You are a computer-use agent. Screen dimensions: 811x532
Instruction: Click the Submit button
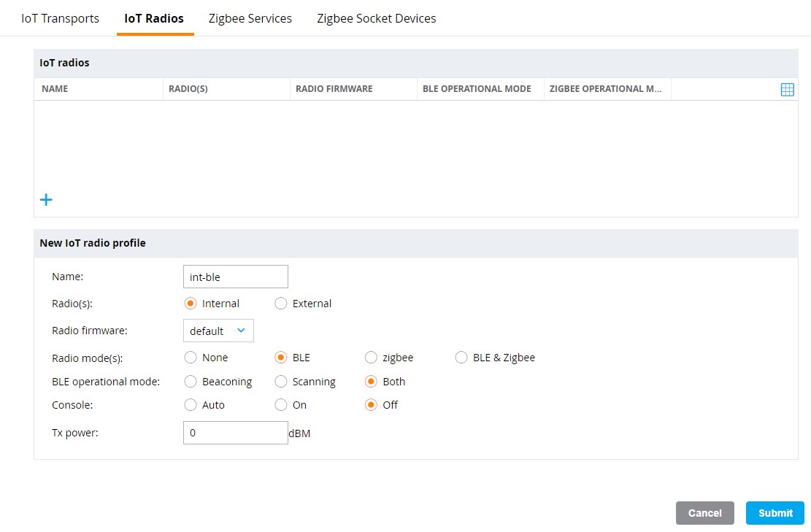[x=775, y=513]
